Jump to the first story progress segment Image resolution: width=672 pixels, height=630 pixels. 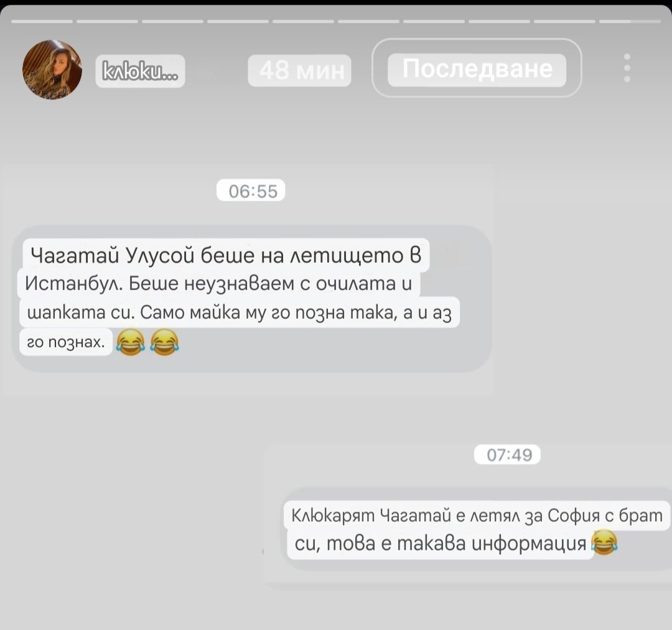(x=42, y=21)
